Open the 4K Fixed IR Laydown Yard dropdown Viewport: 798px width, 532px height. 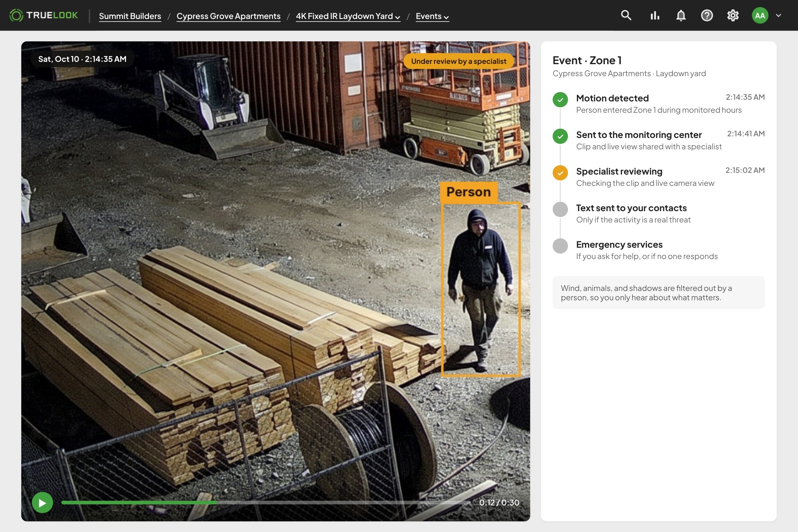point(348,16)
